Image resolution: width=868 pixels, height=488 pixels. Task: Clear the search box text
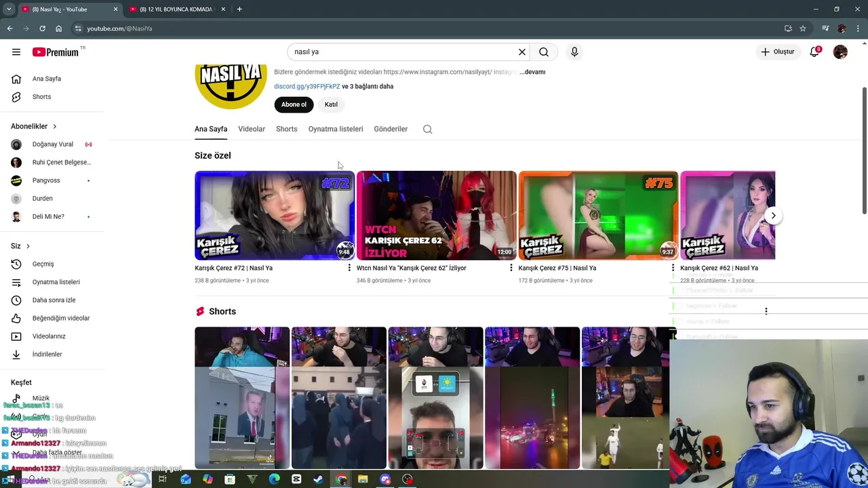(522, 52)
